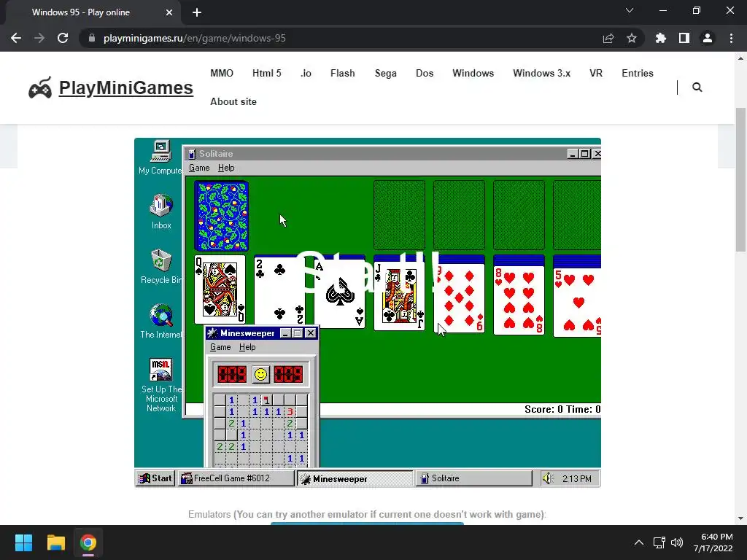747x560 pixels.
Task: Open the Recycle Bin desktop icon
Action: coord(161,267)
